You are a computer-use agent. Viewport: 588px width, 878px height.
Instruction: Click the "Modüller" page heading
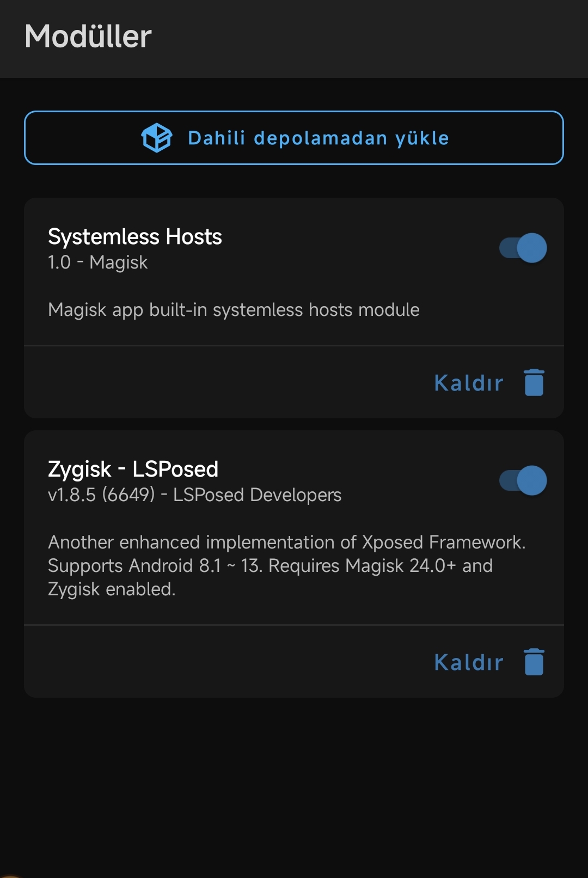point(88,36)
